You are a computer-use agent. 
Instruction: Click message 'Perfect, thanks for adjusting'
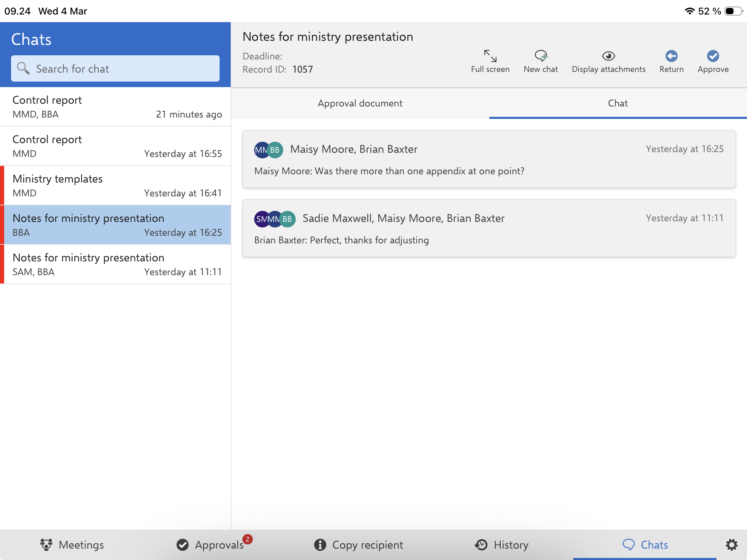(342, 240)
